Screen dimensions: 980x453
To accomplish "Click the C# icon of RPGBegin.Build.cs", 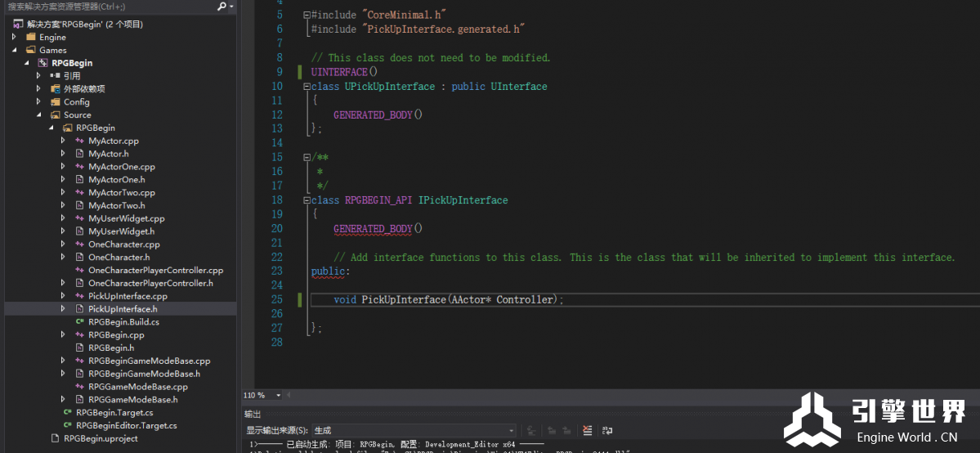I will pyautogui.click(x=79, y=322).
